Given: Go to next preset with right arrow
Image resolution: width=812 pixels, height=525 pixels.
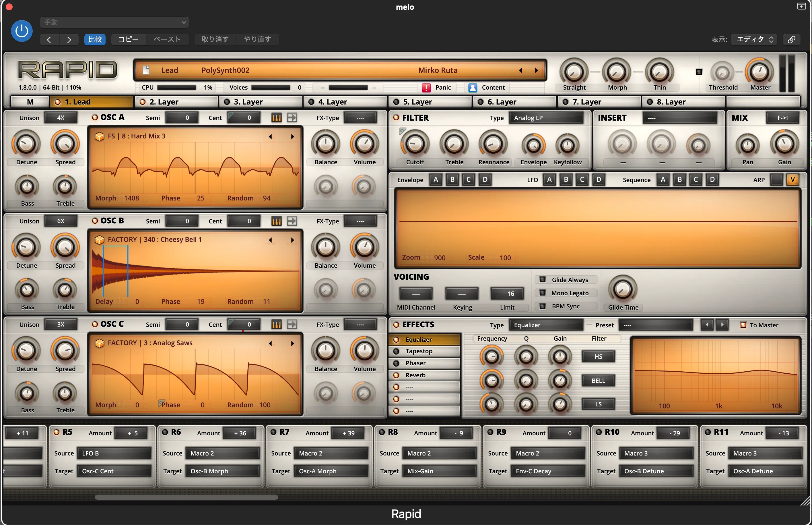Looking at the screenshot, I should pyautogui.click(x=537, y=70).
